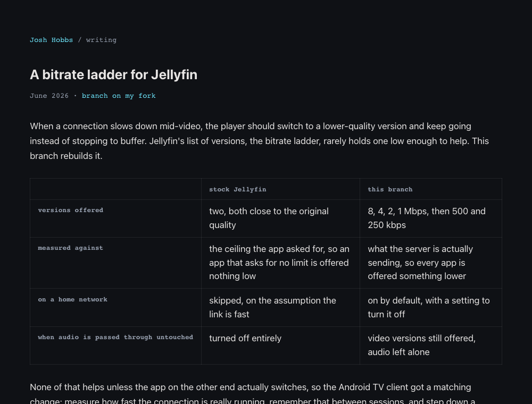
Task: Select the heading 'A bitrate ladder for Jellyfin'
Action: 113,74
